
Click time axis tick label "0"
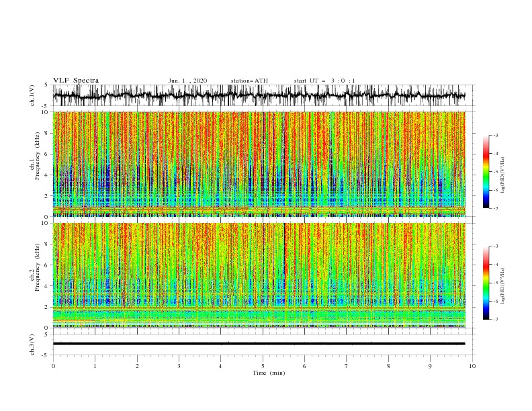[x=53, y=366]
